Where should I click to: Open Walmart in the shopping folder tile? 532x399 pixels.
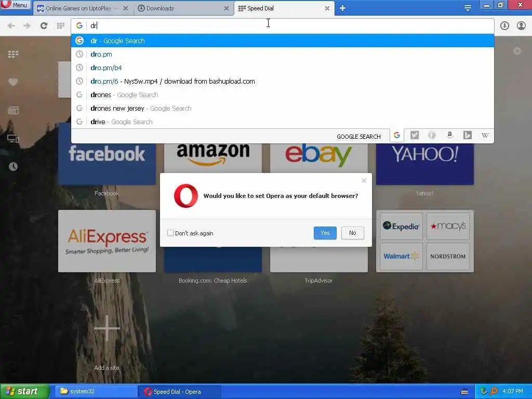click(x=402, y=256)
